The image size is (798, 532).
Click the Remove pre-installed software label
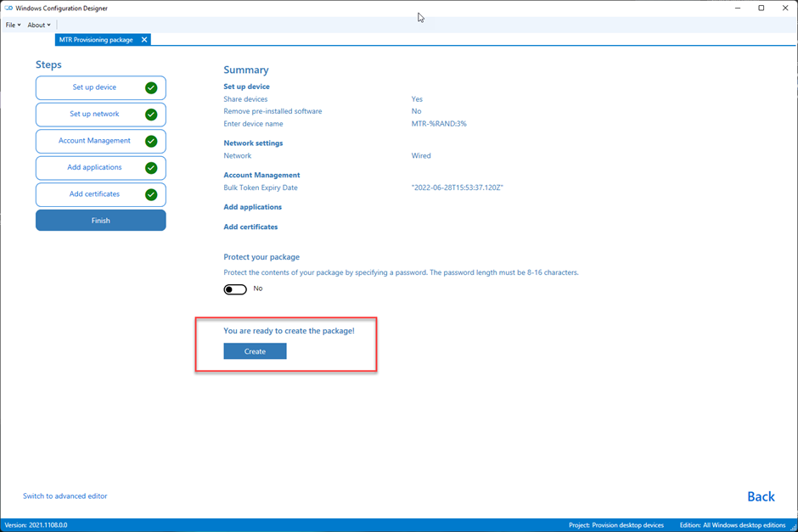tap(273, 111)
